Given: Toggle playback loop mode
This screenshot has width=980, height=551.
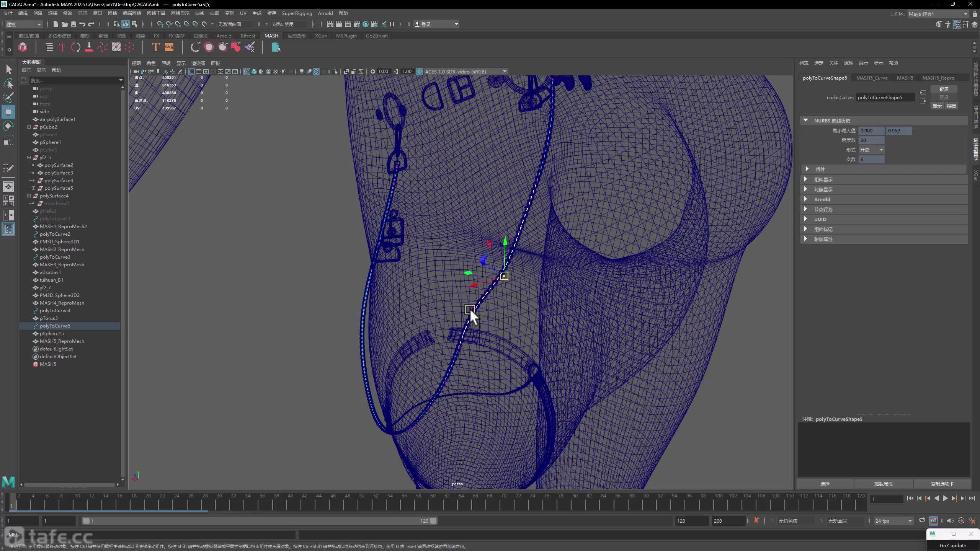Looking at the screenshot, I should [922, 520].
